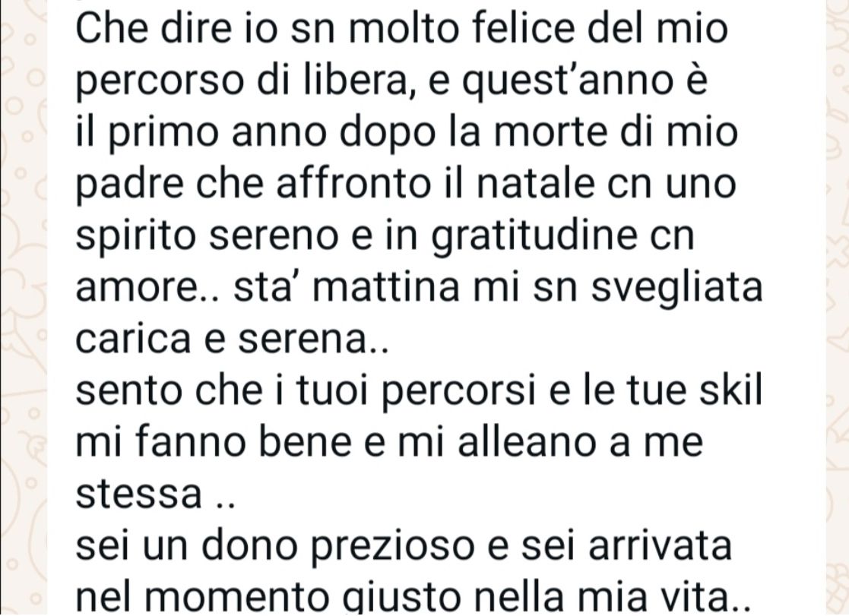Image resolution: width=849 pixels, height=616 pixels.
Task: Click the line "carica e serena.."
Action: pos(232,340)
